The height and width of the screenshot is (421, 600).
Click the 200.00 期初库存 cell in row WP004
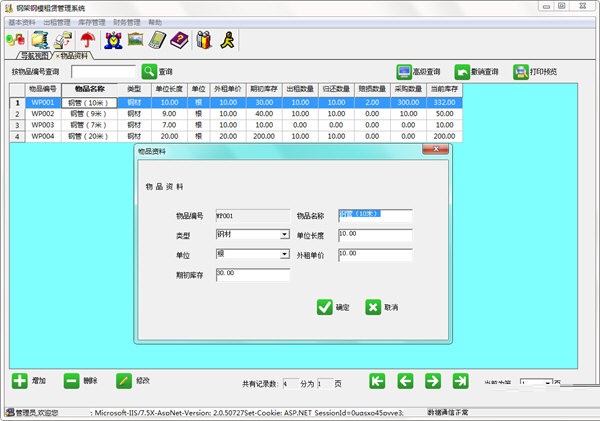264,136
